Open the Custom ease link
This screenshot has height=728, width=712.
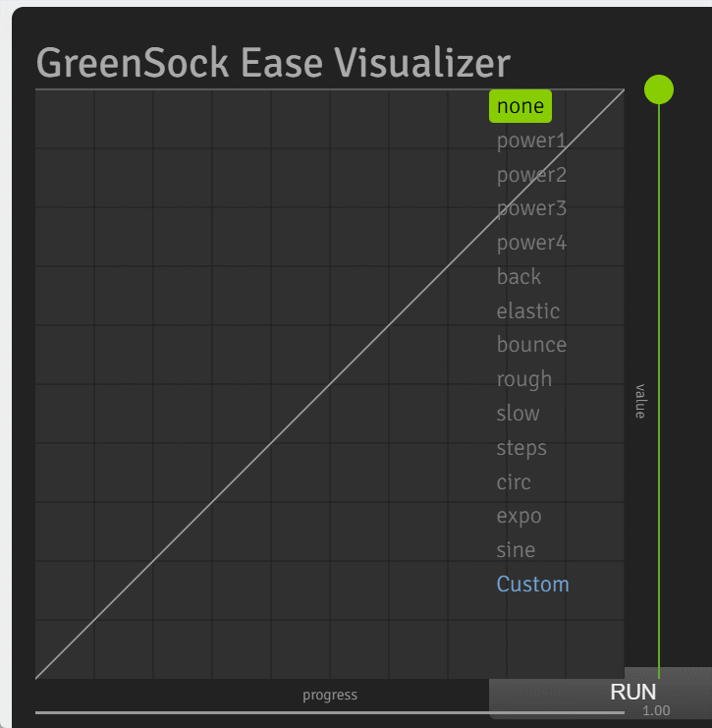(532, 585)
